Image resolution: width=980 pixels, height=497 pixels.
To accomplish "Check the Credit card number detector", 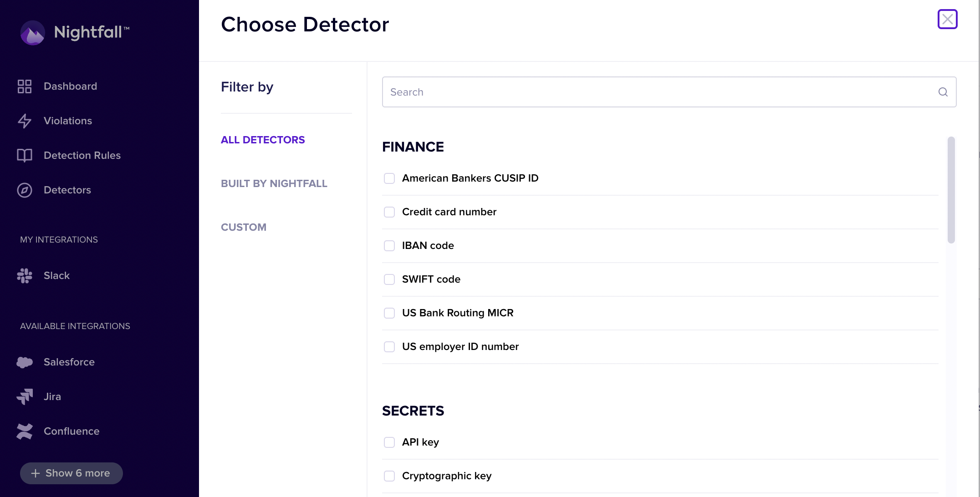I will pos(389,212).
